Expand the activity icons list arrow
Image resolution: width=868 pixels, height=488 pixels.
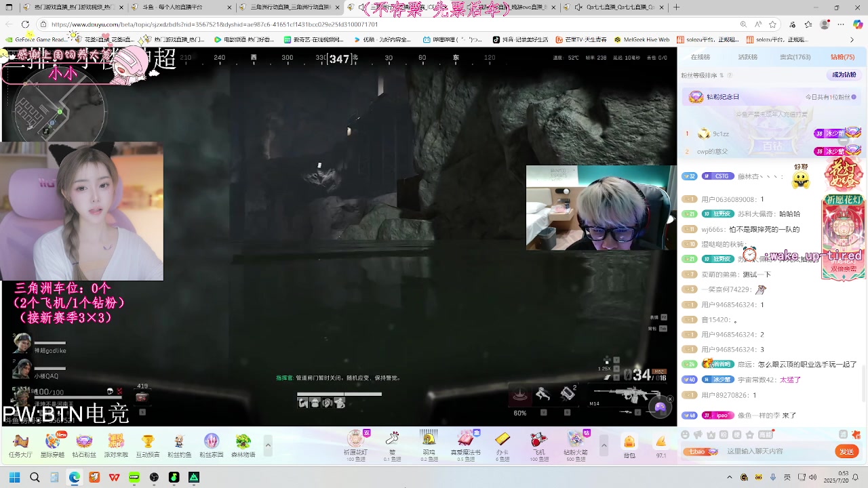(x=268, y=445)
